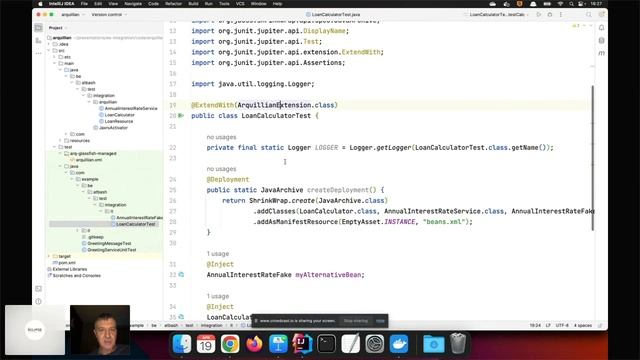This screenshot has width=640, height=360.
Task: Open the Project view mode dropdown
Action: [x=58, y=28]
